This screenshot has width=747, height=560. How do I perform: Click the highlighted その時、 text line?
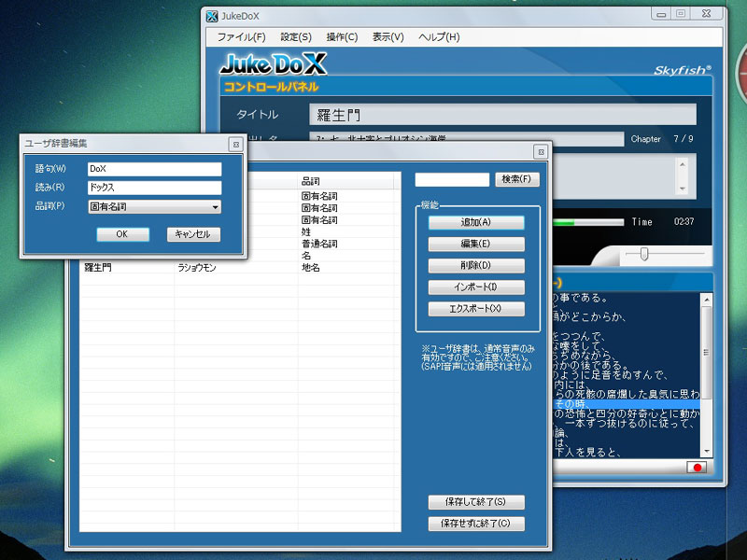click(626, 404)
